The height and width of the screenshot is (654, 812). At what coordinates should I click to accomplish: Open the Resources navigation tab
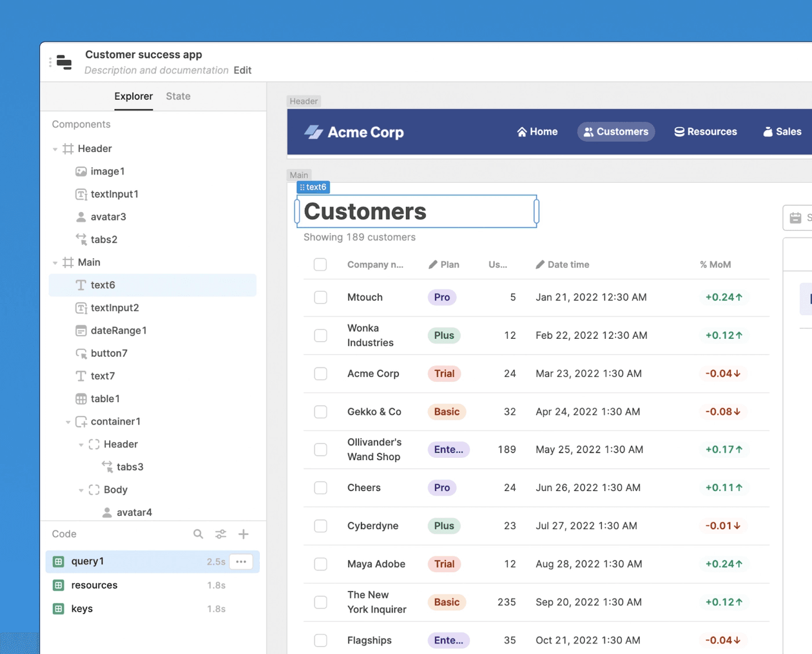(x=705, y=132)
